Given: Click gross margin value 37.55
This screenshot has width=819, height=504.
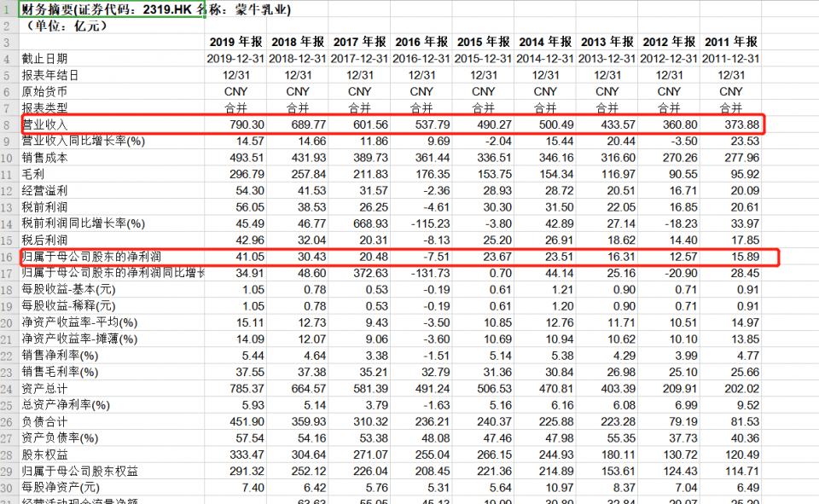Looking at the screenshot, I should point(250,373).
